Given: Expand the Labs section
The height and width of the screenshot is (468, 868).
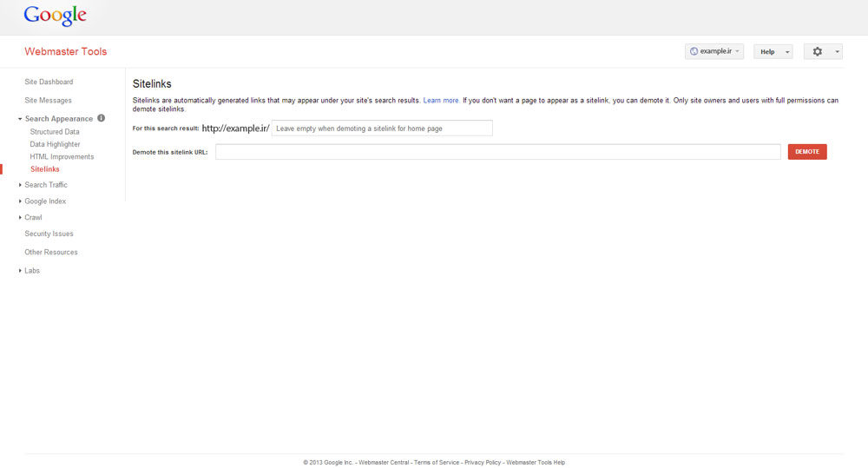Looking at the screenshot, I should (x=20, y=270).
